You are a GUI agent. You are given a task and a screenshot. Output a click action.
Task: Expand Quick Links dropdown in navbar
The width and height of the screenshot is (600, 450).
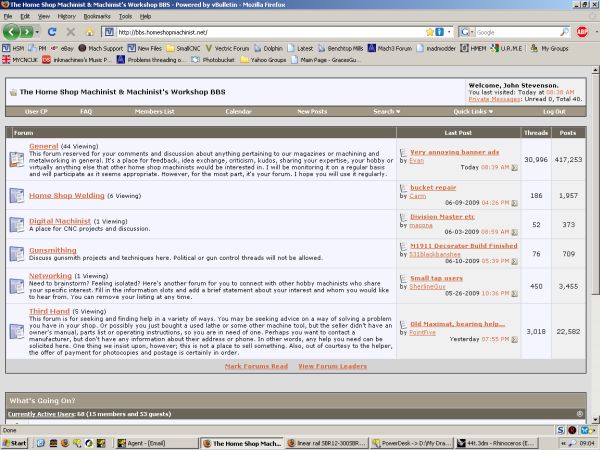473,111
